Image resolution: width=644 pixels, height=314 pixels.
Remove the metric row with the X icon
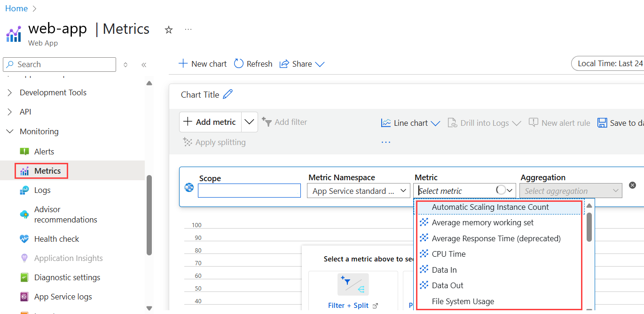(x=632, y=185)
